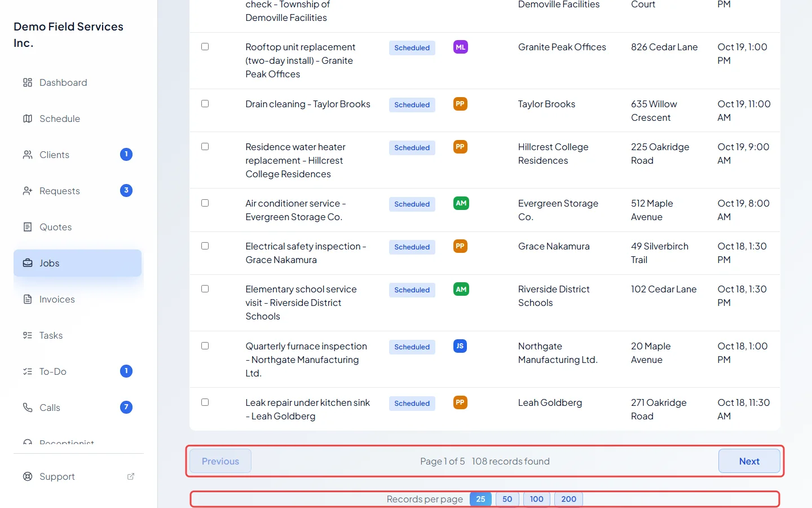Viewport: 812px width, 508px height.
Task: Click the Tasks list icon
Action: click(x=28, y=335)
